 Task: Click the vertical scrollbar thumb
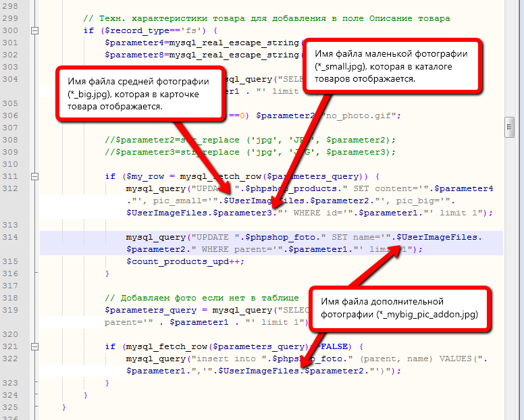[509, 127]
